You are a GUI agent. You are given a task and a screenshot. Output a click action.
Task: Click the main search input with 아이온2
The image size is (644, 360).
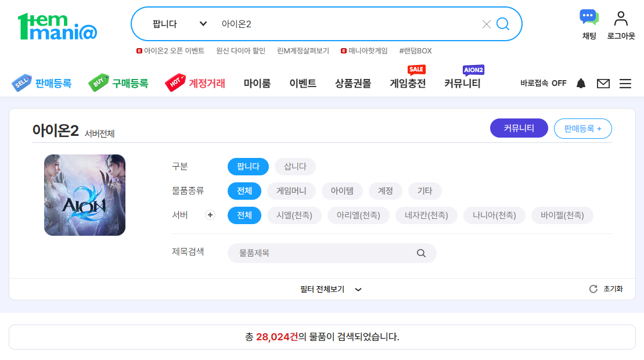click(349, 24)
